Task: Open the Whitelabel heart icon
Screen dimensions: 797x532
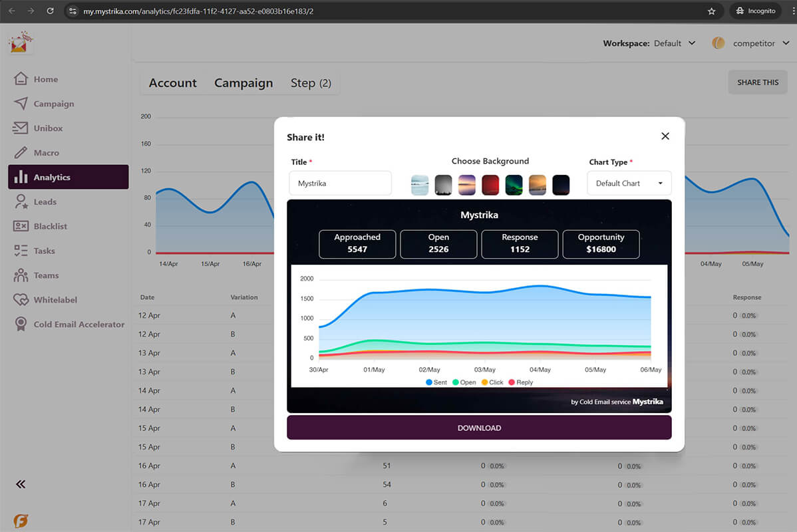Action: [21, 300]
